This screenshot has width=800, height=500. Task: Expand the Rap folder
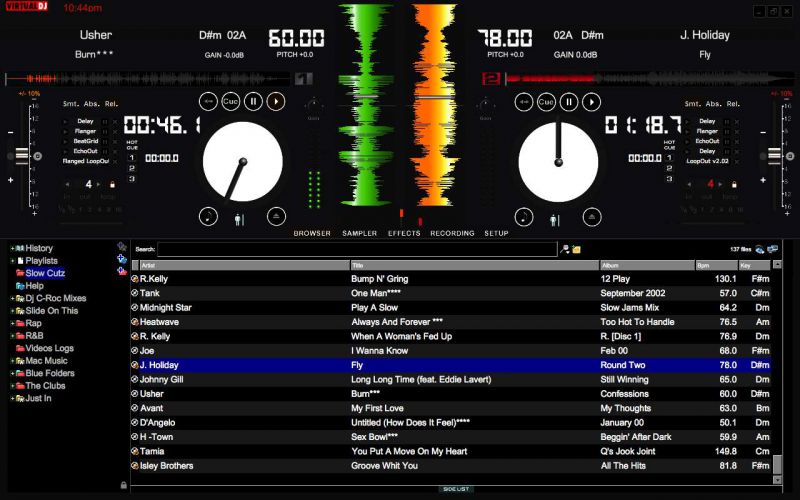tap(12, 323)
